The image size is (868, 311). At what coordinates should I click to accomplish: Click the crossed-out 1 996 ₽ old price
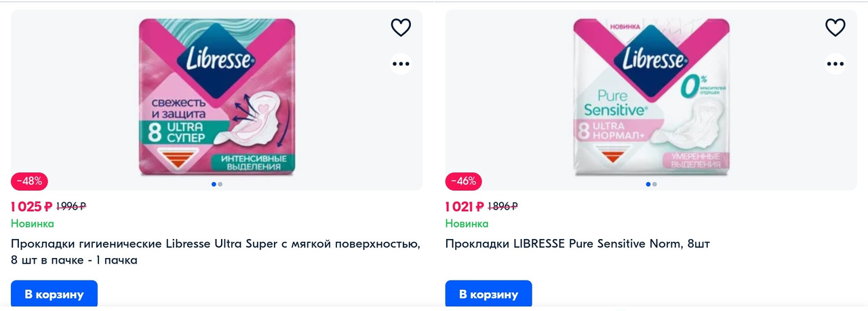point(71,206)
